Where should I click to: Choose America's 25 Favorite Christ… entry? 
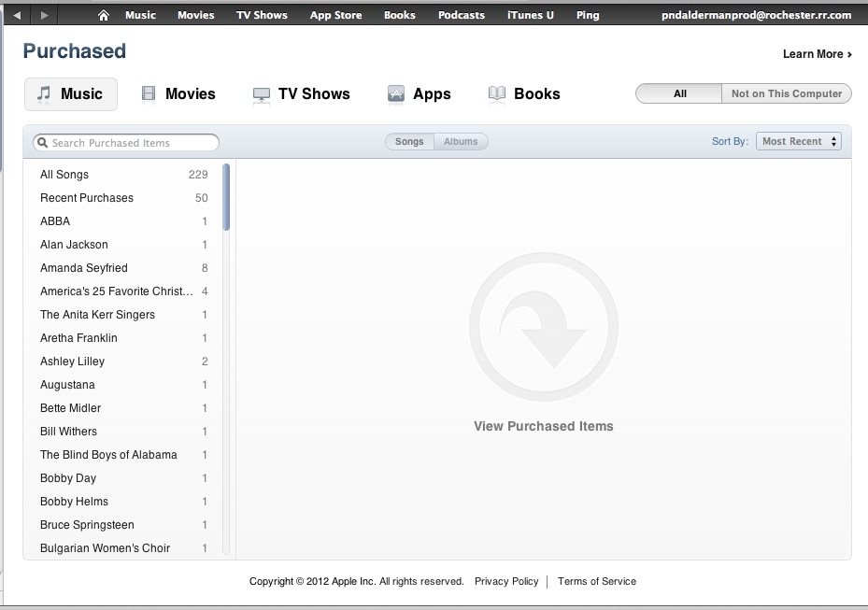[124, 291]
